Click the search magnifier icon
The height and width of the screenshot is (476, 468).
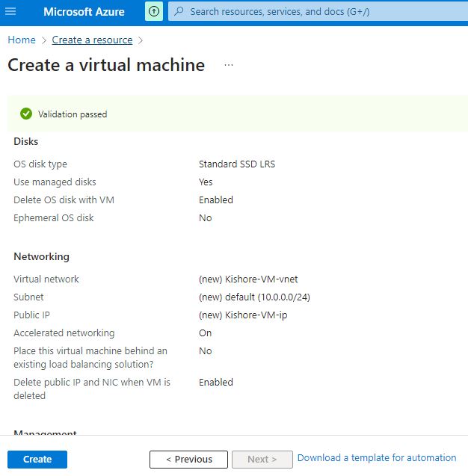[x=178, y=12]
